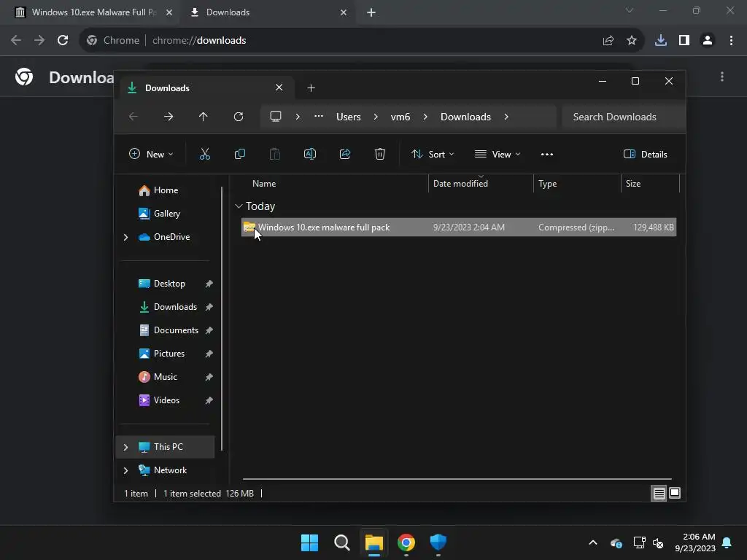Viewport: 747px width, 560px height.
Task: Expand Network tree node
Action: click(125, 470)
